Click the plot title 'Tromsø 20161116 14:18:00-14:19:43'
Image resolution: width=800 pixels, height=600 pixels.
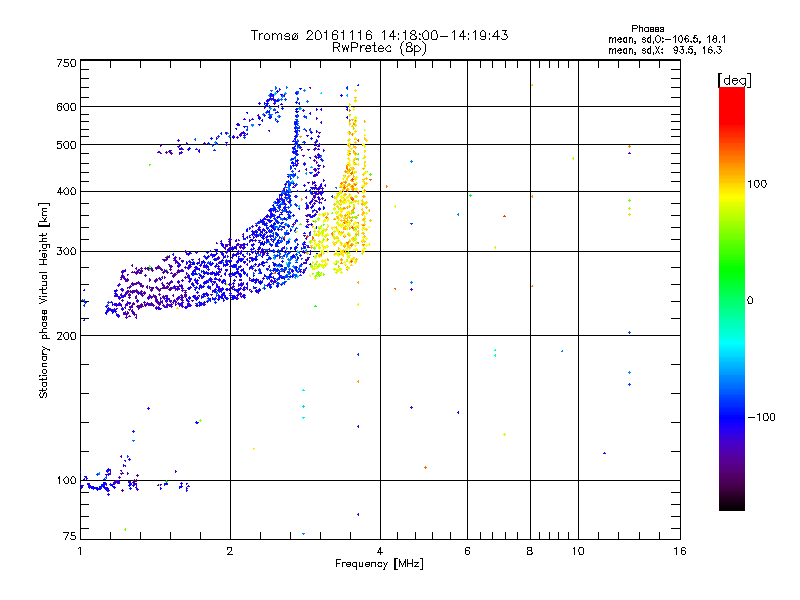click(379, 35)
